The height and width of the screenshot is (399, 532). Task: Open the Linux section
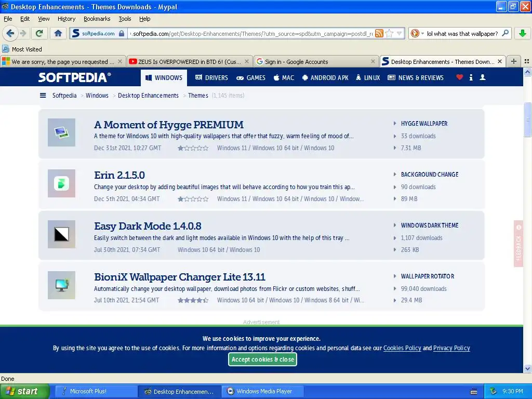click(368, 78)
